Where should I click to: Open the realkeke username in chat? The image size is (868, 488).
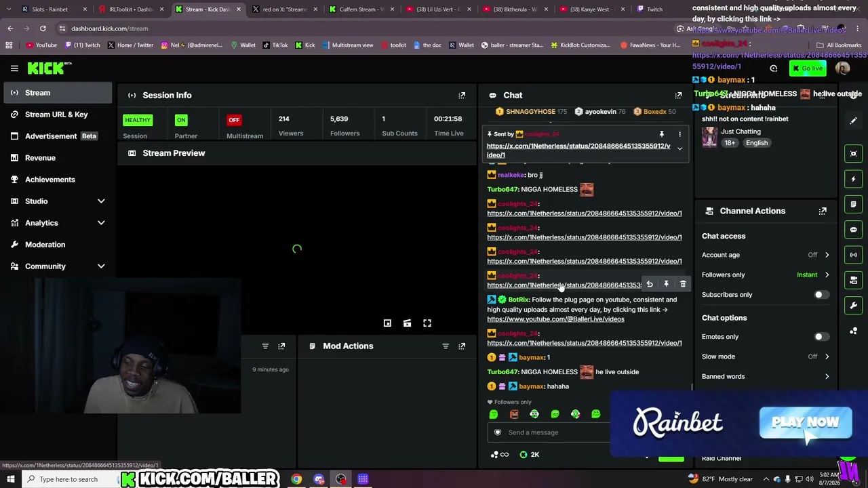coord(511,175)
